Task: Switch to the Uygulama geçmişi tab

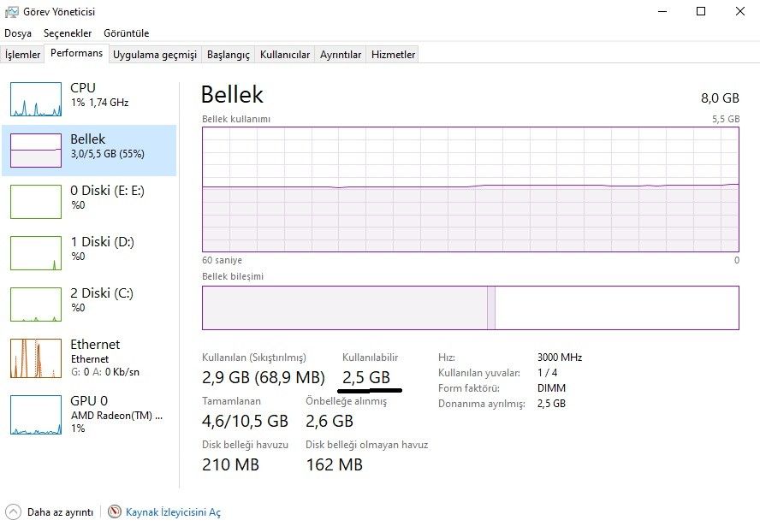Action: click(x=155, y=55)
